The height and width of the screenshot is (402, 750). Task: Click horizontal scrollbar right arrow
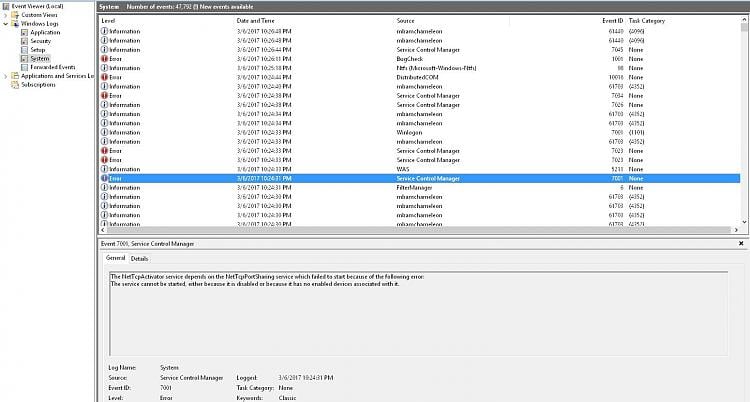pyautogui.click(x=736, y=230)
